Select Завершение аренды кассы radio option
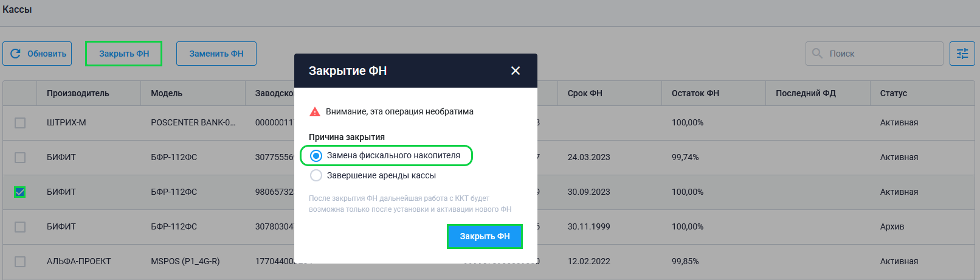This screenshot has width=980, height=280. 316,175
